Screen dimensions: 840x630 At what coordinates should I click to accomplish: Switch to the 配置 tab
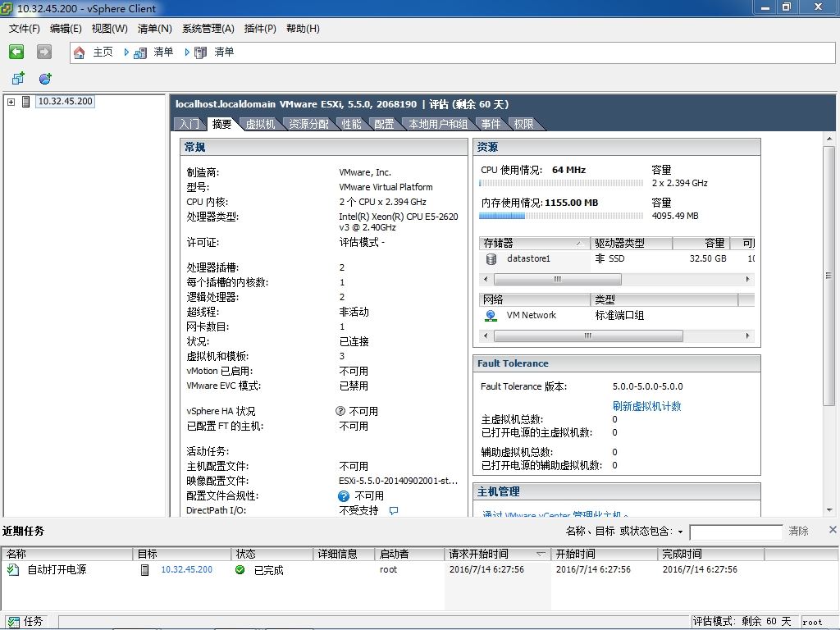pos(384,125)
